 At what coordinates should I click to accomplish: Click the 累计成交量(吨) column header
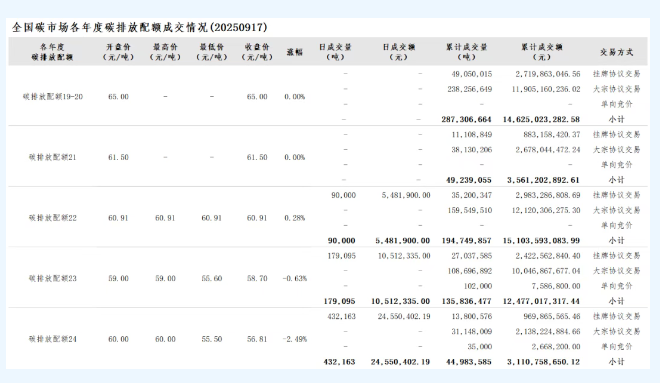(x=466, y=52)
